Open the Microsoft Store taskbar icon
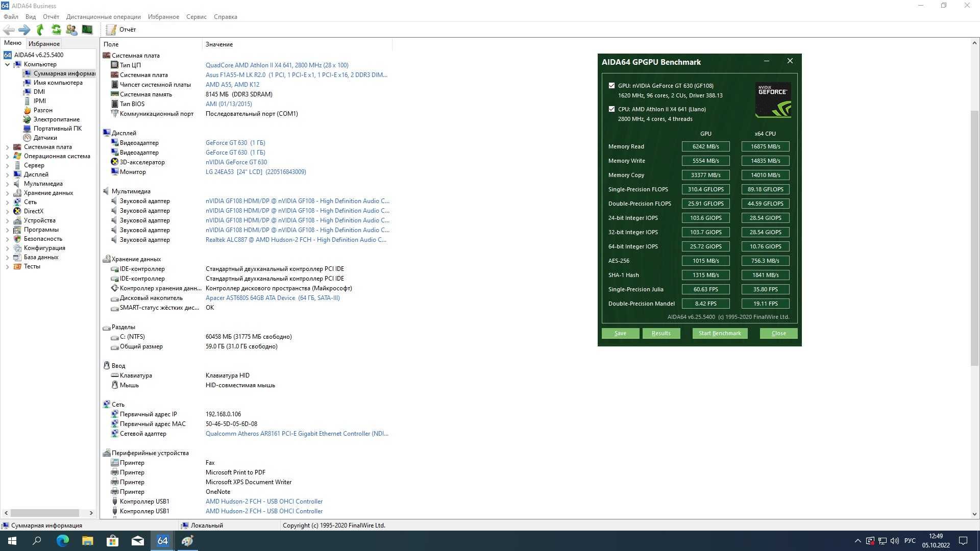 click(x=112, y=541)
